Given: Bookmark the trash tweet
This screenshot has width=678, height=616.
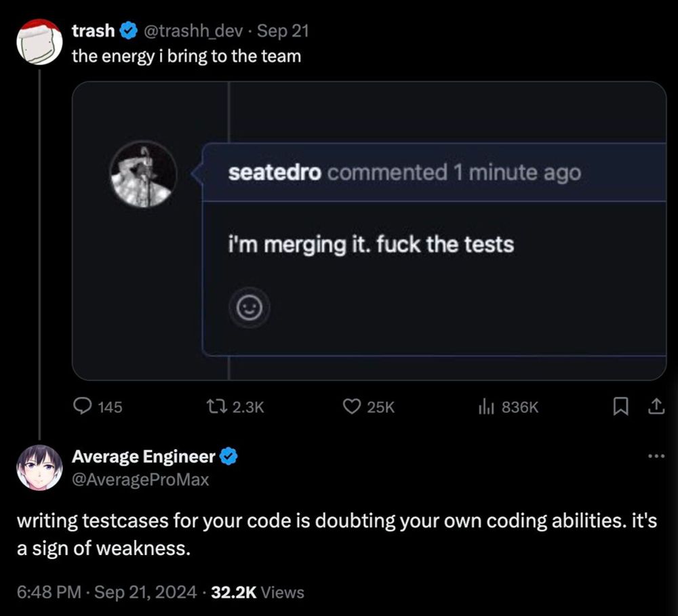Looking at the screenshot, I should [620, 407].
